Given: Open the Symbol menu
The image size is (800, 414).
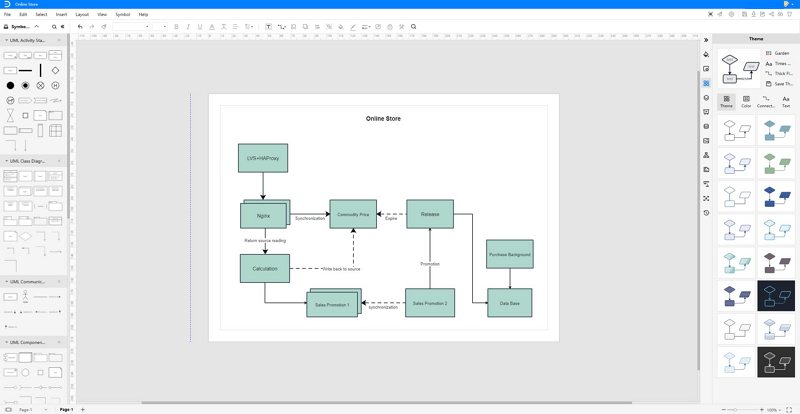Looking at the screenshot, I should 122,14.
